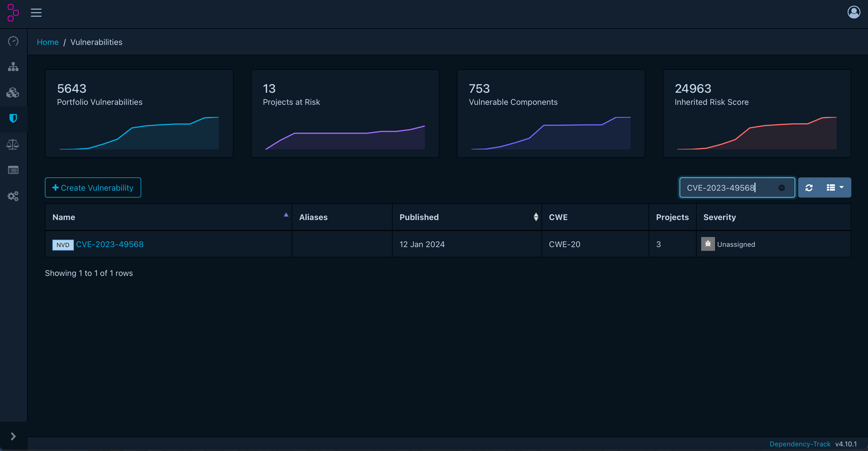Screen dimensions: 868x451
Task: Click the Dependency-Track logo icon
Action: click(x=13, y=12)
